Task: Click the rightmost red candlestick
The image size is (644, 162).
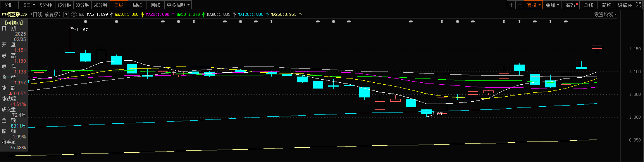Action: click(597, 47)
